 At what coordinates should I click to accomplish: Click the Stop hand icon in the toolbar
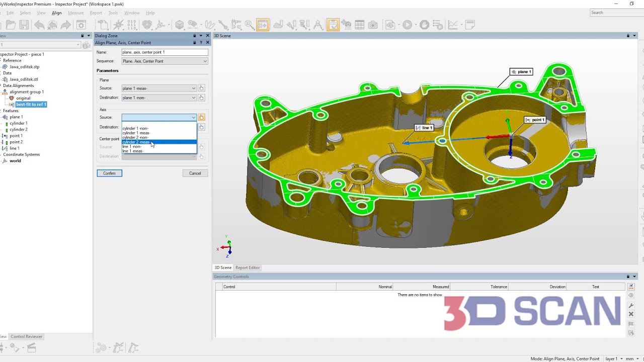[x=424, y=24]
